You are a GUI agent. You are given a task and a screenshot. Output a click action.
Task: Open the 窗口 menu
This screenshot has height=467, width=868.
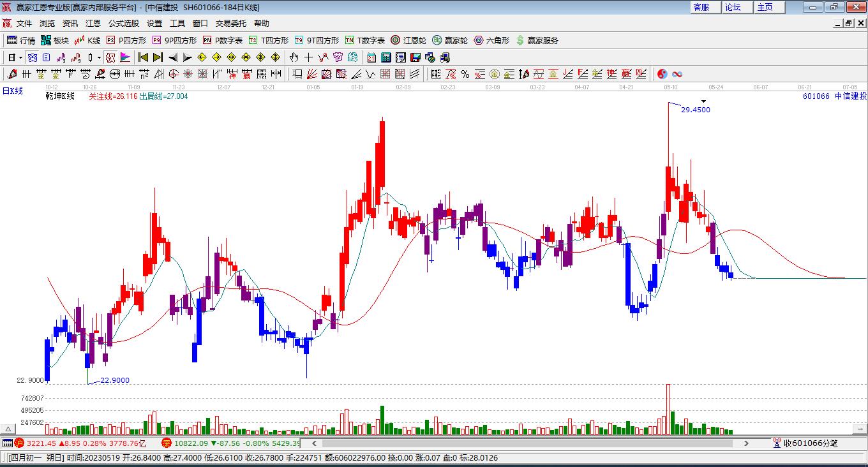click(x=200, y=24)
